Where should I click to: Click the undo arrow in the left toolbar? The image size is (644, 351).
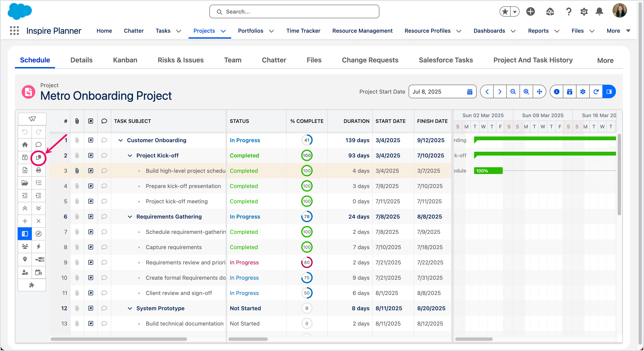[x=25, y=132]
